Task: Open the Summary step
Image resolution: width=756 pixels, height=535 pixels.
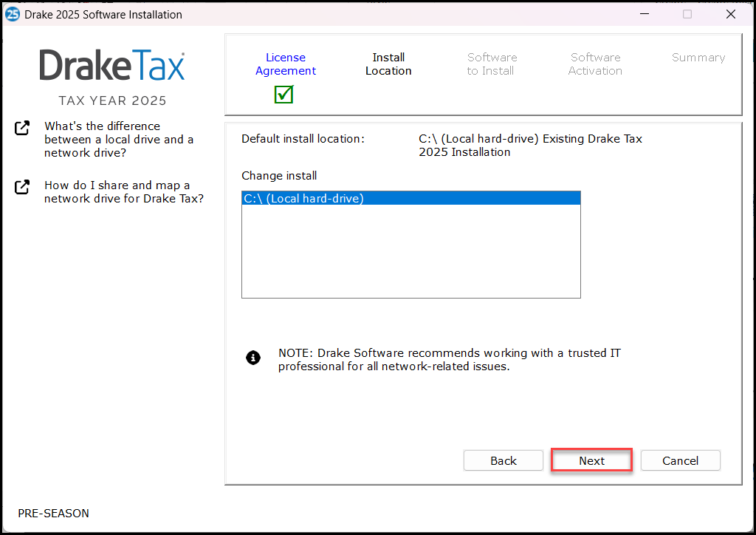Action: [x=698, y=57]
